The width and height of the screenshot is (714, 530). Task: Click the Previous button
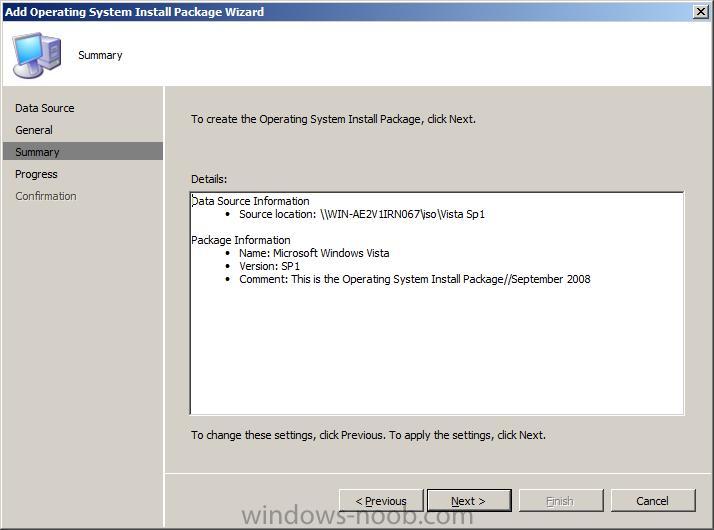[x=381, y=501]
